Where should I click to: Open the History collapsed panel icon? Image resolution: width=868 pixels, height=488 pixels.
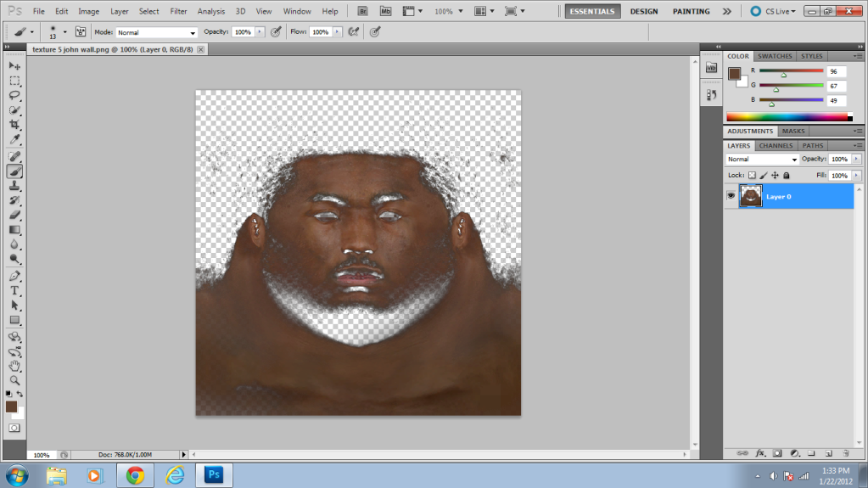(711, 95)
